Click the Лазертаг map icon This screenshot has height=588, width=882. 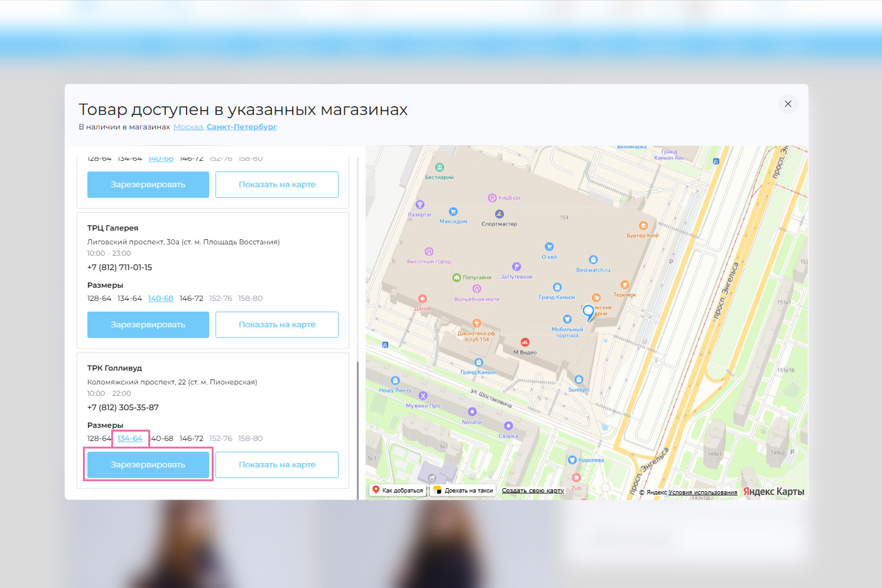[420, 204]
